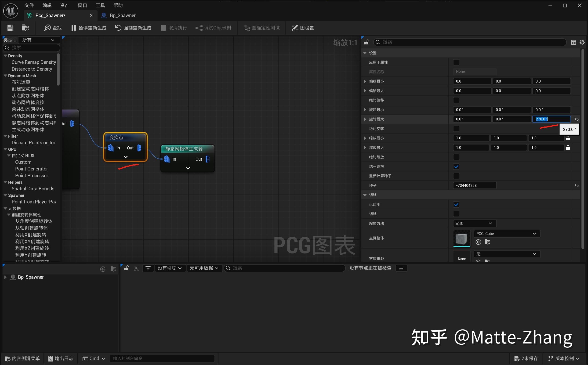The height and width of the screenshot is (365, 588).
Task: Save the current PCG graph
Action: [10, 28]
